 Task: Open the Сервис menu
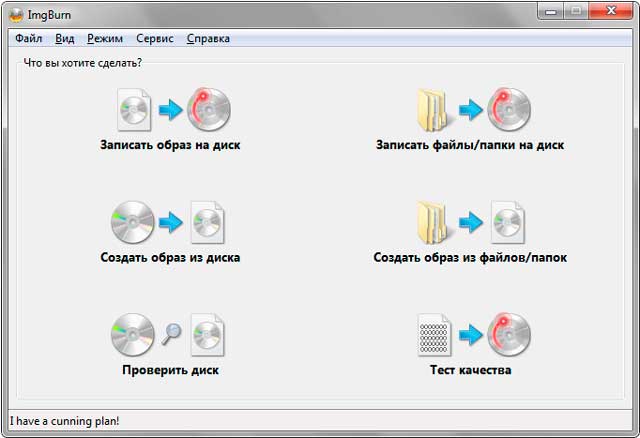(x=155, y=38)
